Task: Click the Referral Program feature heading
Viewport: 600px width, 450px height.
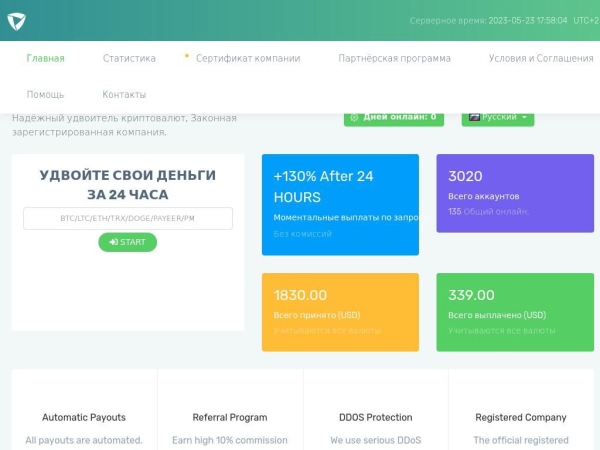Action: (230, 417)
